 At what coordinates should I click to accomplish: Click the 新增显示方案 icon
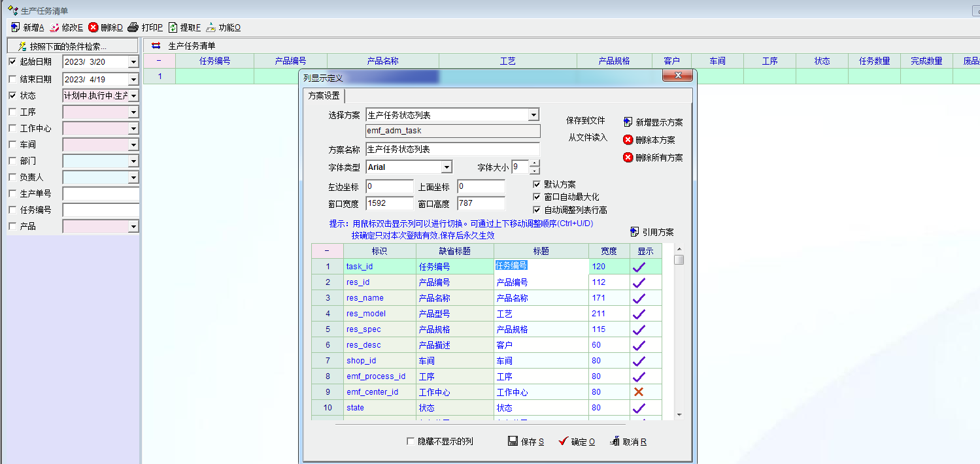point(628,122)
